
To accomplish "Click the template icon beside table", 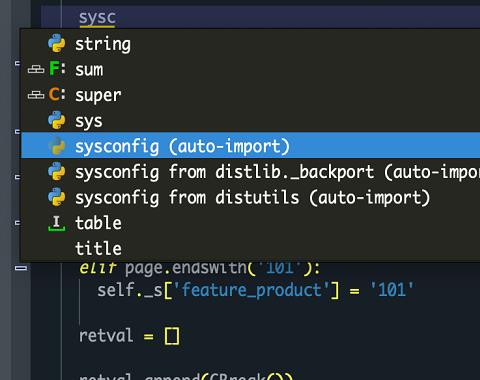I will click(57, 223).
